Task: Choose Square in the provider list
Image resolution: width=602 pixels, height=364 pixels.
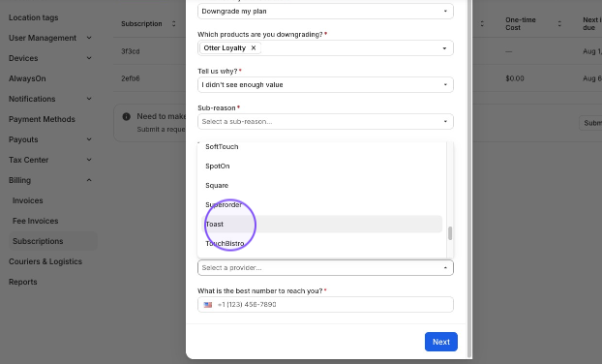Action: (x=321, y=186)
